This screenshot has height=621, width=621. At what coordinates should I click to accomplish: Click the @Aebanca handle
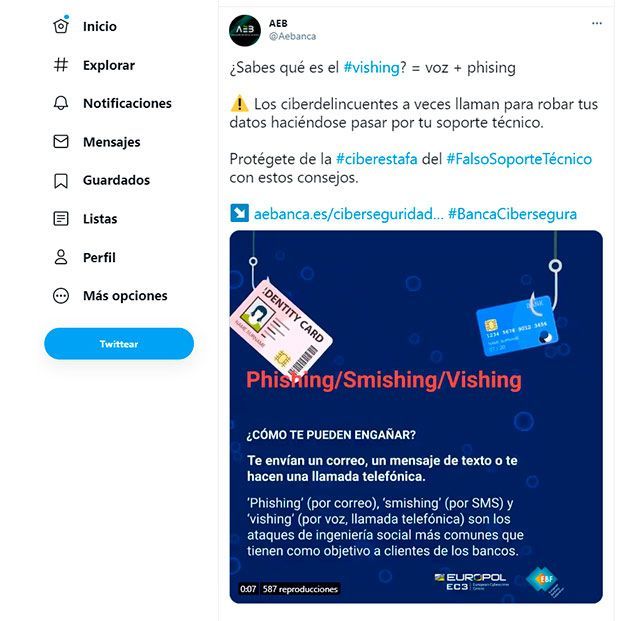click(x=292, y=36)
